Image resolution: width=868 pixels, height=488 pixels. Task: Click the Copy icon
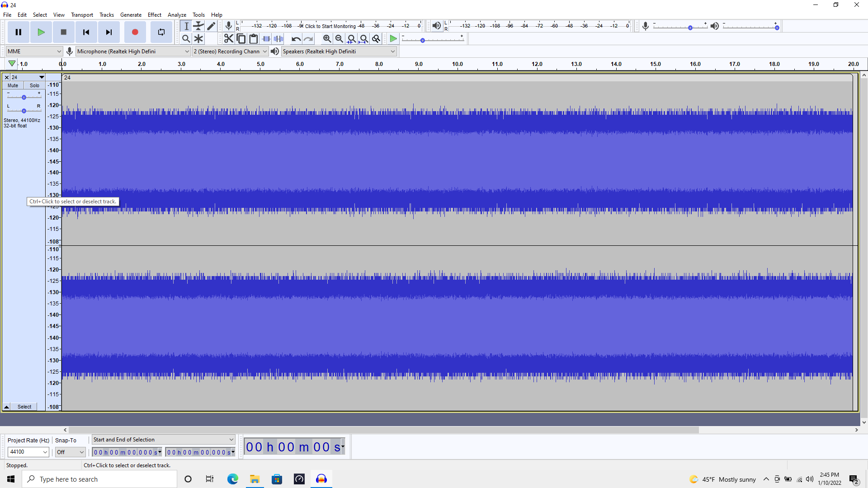[241, 38]
